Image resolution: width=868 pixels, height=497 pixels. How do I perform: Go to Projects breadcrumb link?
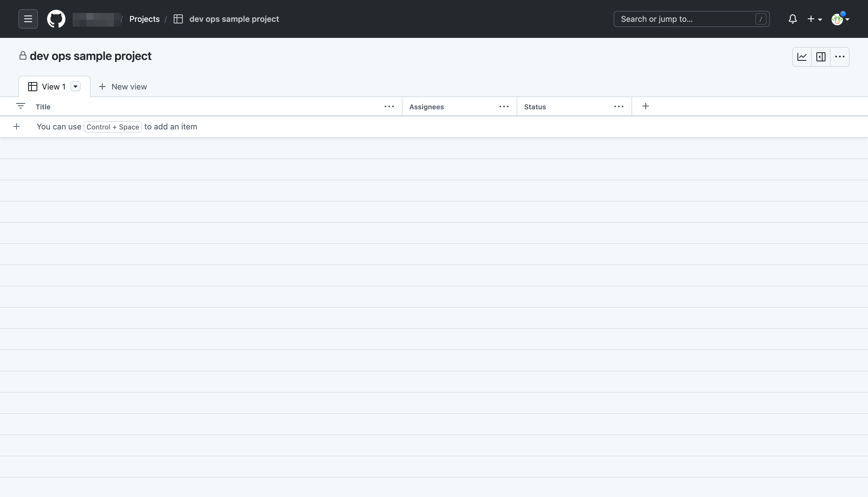(x=144, y=19)
